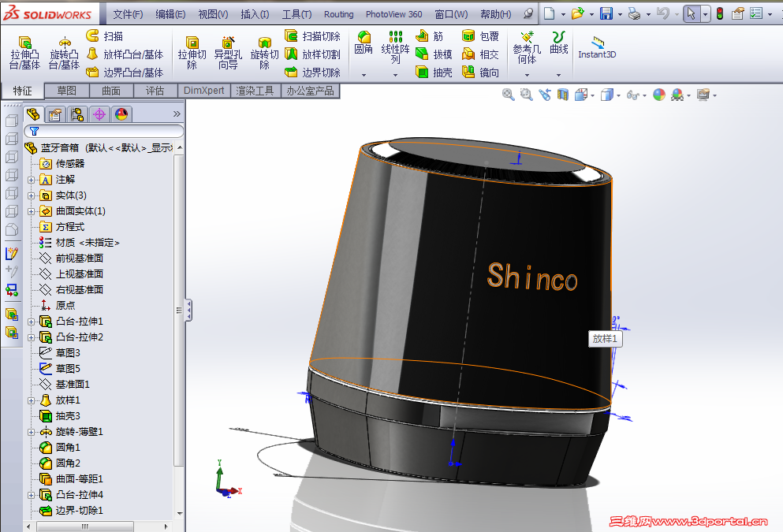Select the 旋转凸台/基体 revolve boss tool
Image resolution: width=783 pixels, height=532 pixels.
point(64,54)
